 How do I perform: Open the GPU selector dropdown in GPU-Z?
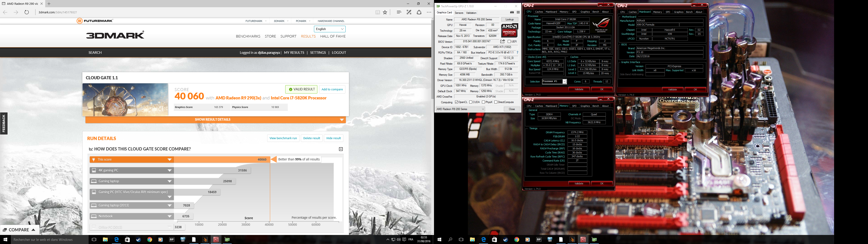click(x=460, y=109)
